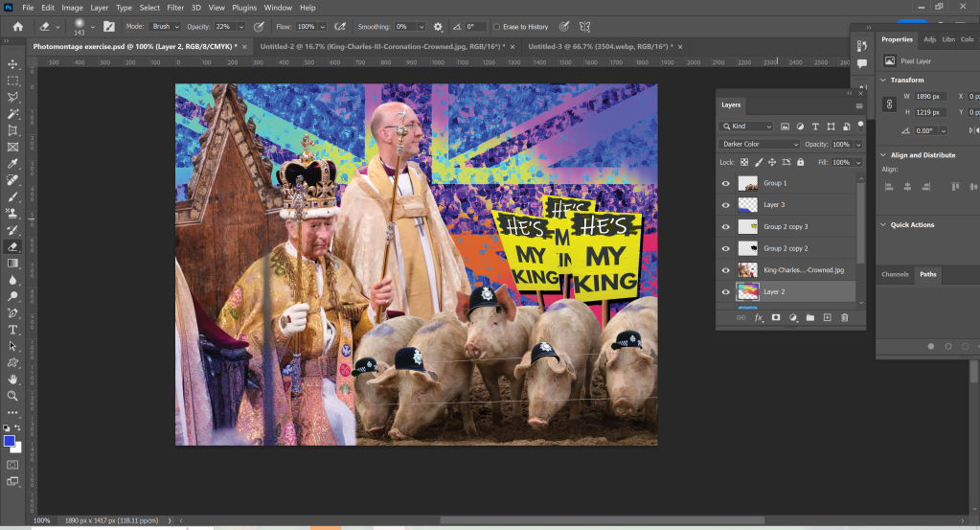The width and height of the screenshot is (980, 530).
Task: Add a layer mask
Action: point(775,317)
